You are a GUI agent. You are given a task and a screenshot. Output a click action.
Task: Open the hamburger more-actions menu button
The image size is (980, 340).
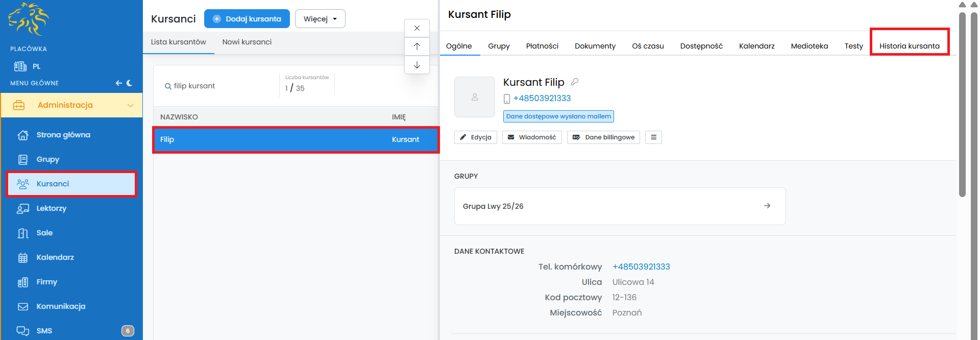[x=653, y=137]
